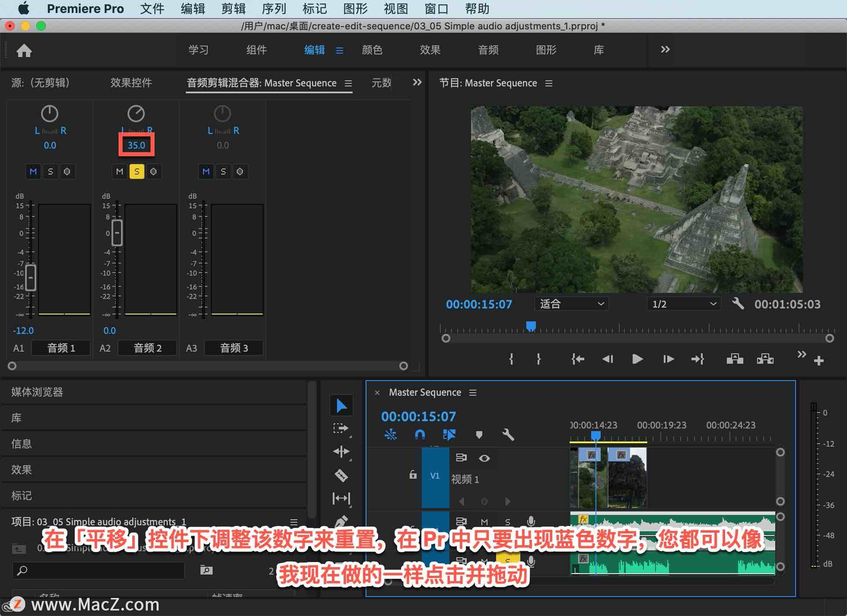Open the 音频剪辑混合器 panel menu
This screenshot has width=847, height=616.
348,83
